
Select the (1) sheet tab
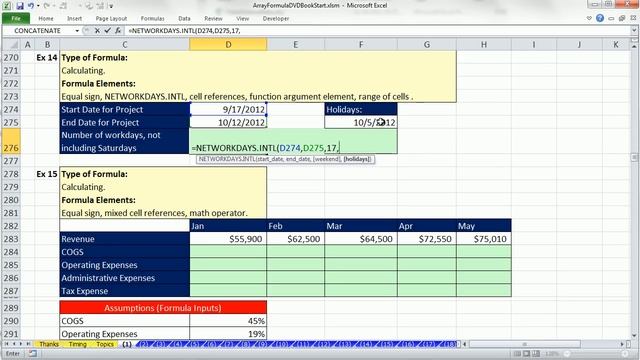pos(127,344)
